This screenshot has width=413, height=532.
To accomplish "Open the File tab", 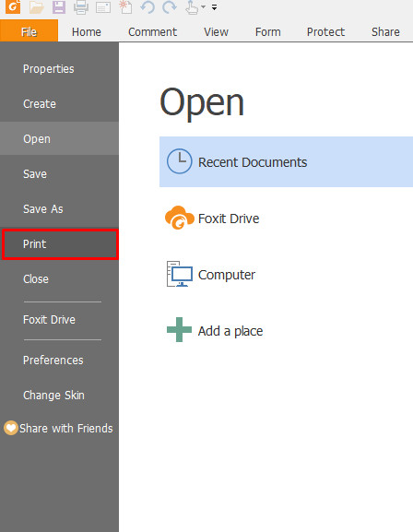I will click(29, 30).
